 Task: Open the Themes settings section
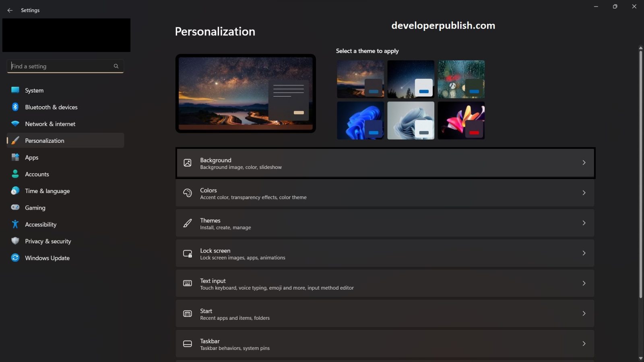click(384, 223)
